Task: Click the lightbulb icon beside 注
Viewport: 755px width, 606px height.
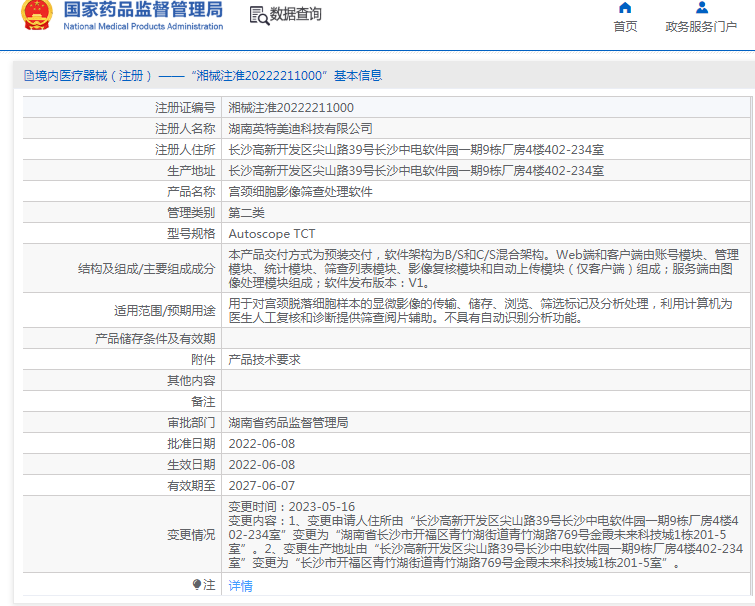Action: [196, 585]
